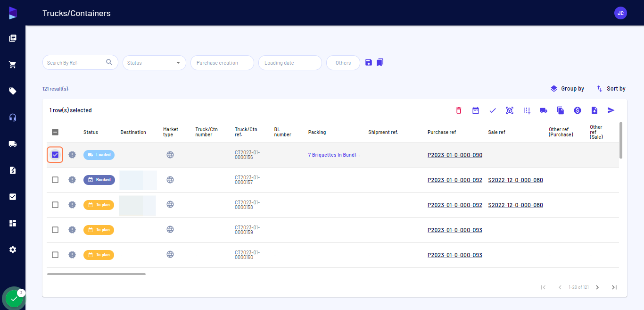
Task: Open the Group by options
Action: [567, 89]
